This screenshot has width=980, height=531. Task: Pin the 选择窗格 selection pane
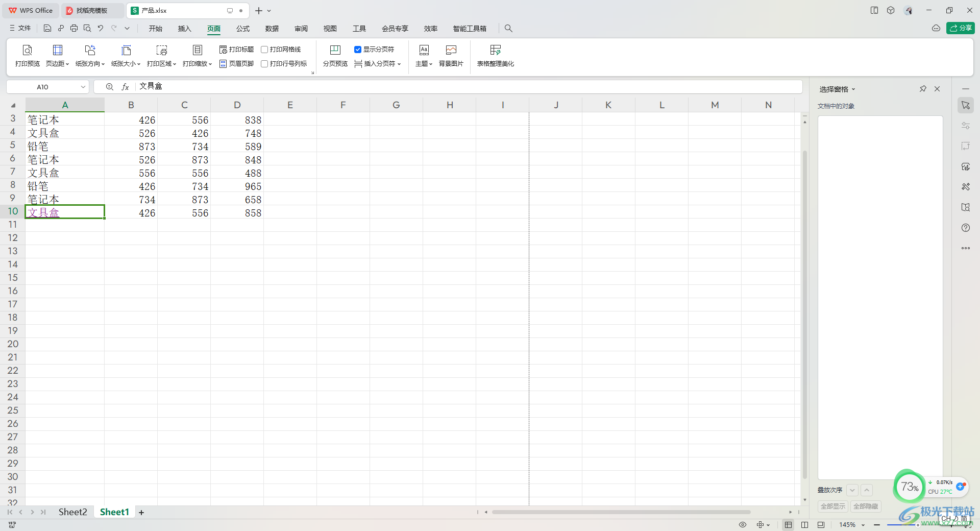(923, 89)
